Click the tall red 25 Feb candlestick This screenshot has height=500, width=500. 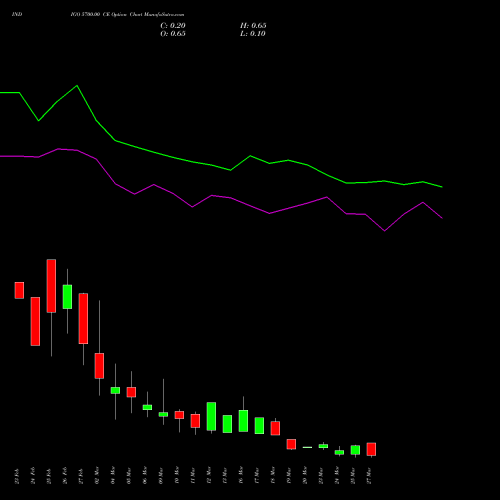(51, 286)
